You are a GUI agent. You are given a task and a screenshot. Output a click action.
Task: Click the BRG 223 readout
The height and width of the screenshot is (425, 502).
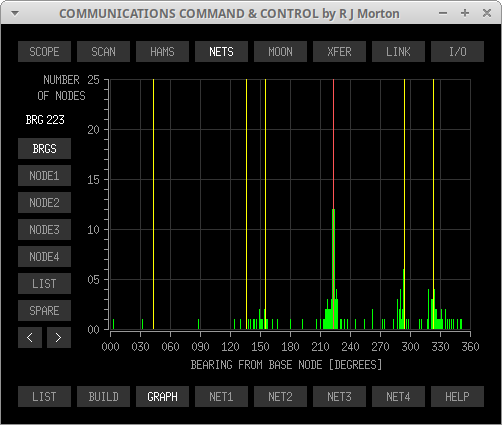tap(45, 120)
